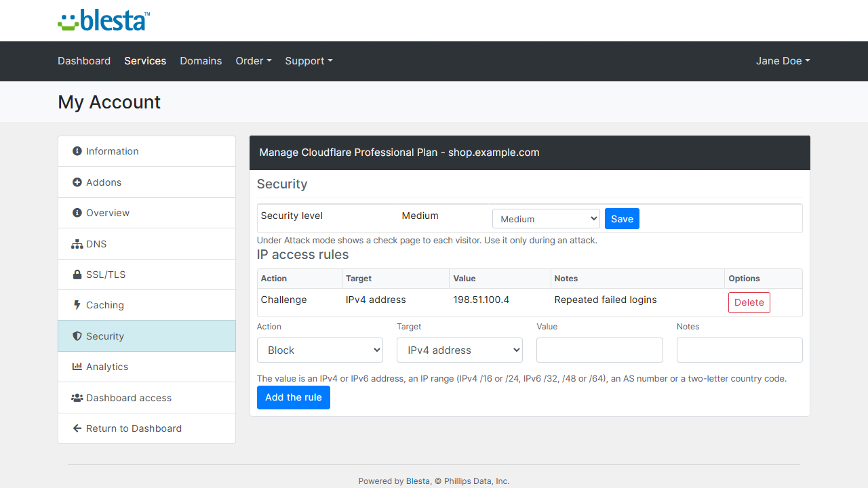Open the Support navigation menu
The image size is (868, 488).
click(x=309, y=61)
